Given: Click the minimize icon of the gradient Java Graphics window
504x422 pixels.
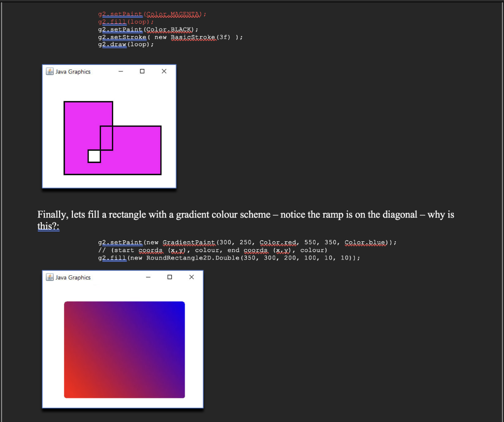Looking at the screenshot, I should 148,277.
